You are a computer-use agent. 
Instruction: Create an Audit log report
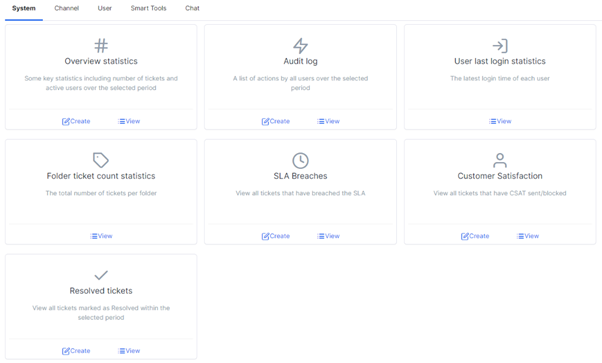[x=276, y=121]
